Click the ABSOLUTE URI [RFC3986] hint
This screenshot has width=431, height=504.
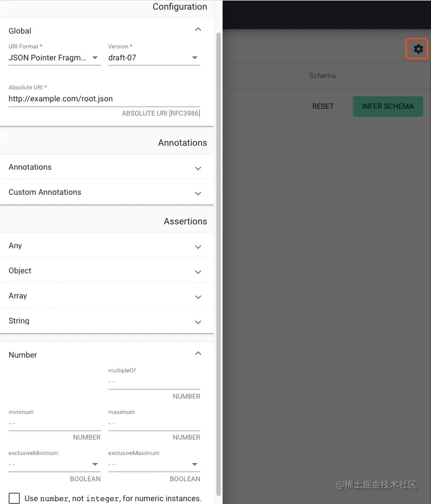pos(161,113)
